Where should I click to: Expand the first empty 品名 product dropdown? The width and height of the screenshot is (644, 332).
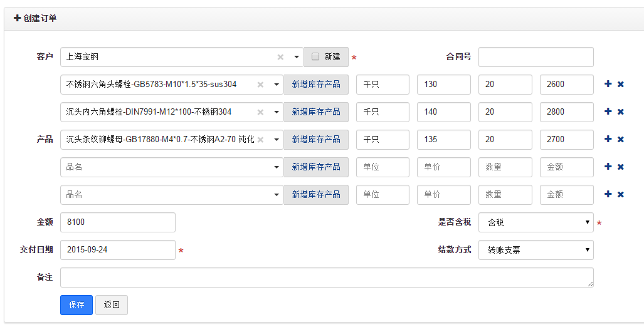[x=277, y=167]
